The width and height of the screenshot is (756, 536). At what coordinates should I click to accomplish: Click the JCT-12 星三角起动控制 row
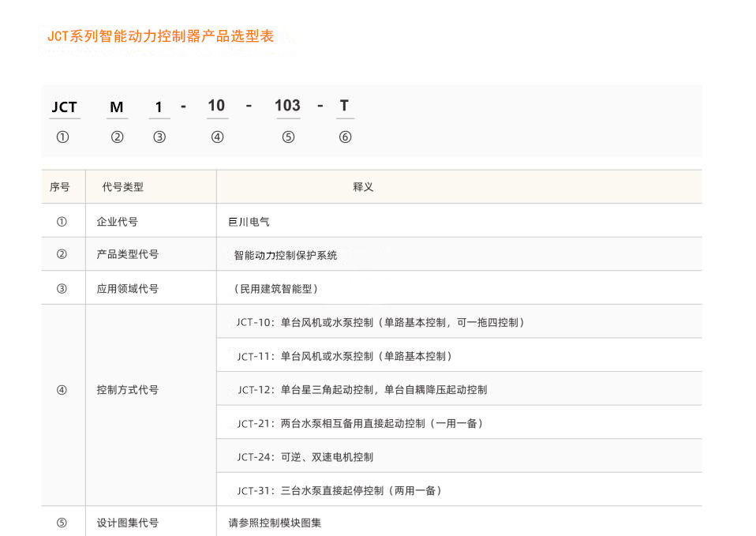click(x=362, y=390)
